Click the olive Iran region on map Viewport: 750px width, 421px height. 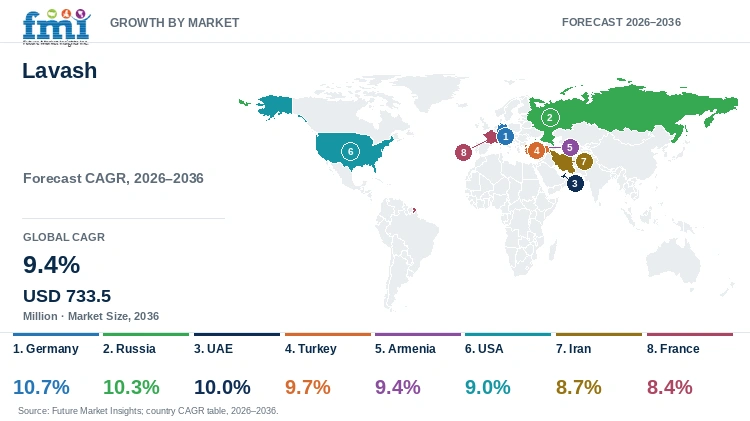point(563,163)
